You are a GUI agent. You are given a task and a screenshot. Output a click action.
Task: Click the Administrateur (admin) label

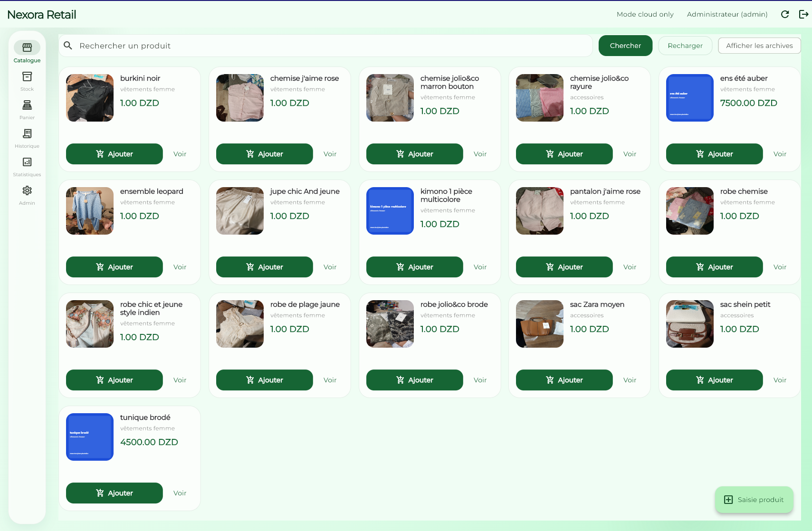(727, 14)
